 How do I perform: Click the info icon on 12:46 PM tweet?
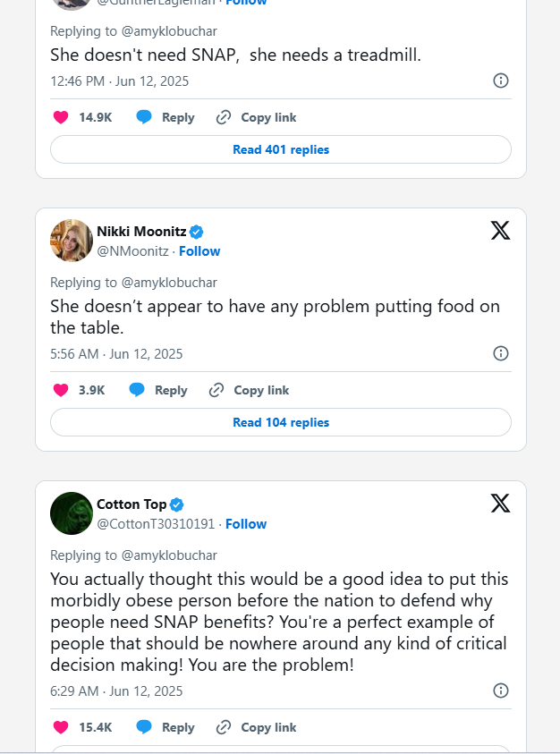click(501, 80)
